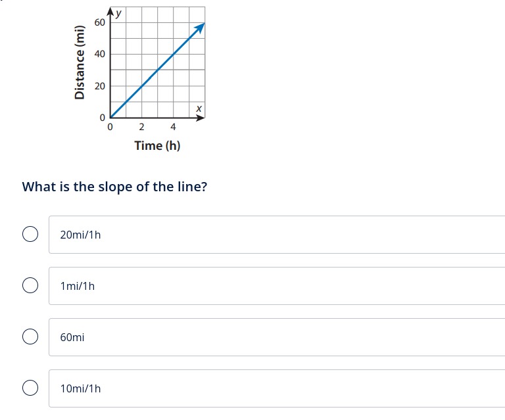
Task: Click the 60mi answer box
Action: (277, 337)
